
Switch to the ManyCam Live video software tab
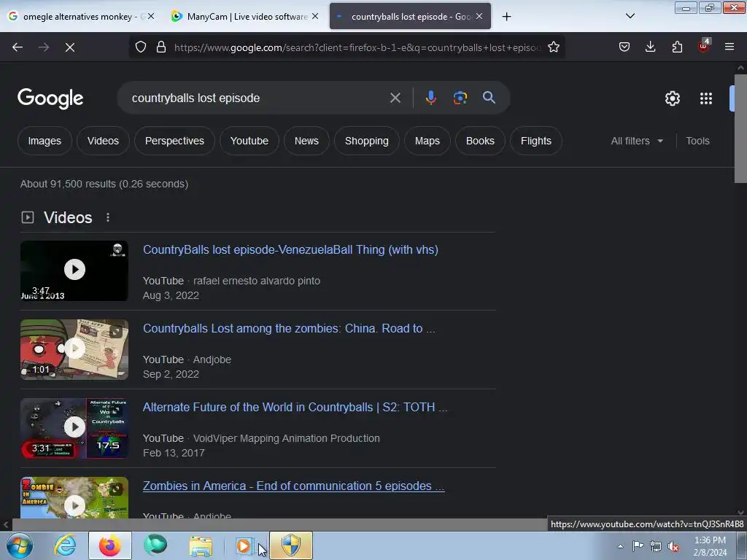tap(245, 16)
